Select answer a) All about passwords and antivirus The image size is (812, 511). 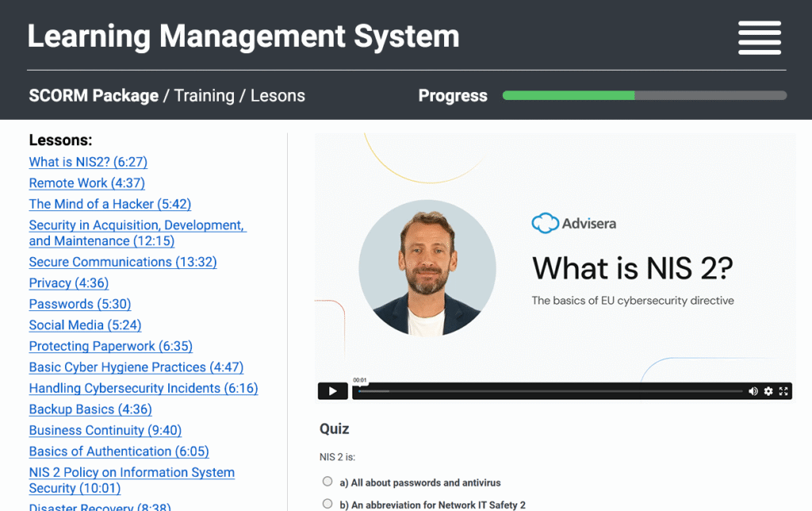point(327,481)
